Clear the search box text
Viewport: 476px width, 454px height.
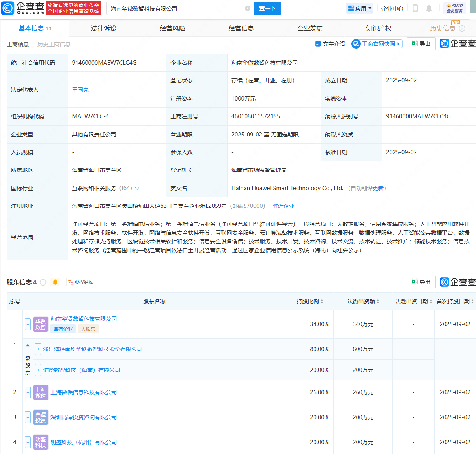[247, 8]
